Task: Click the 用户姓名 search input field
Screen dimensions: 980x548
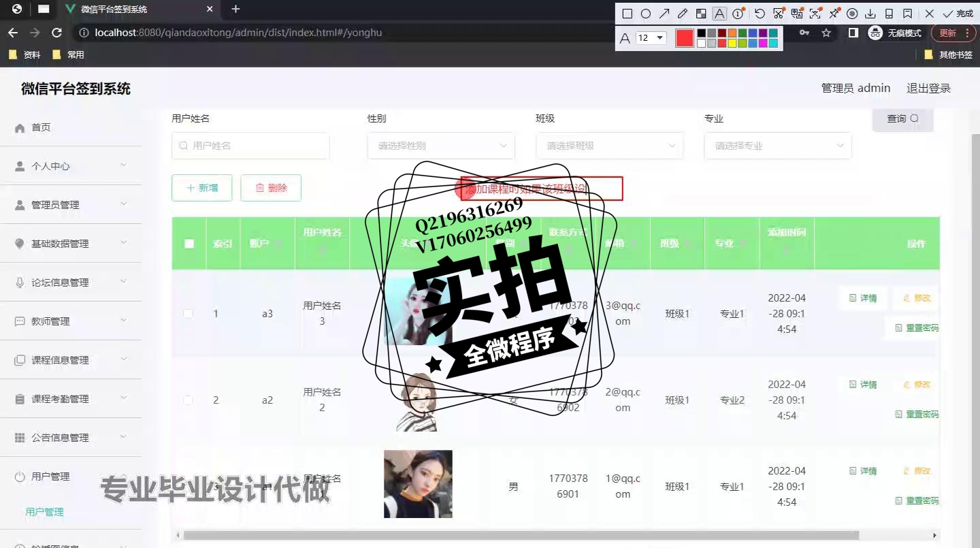Action: point(250,146)
